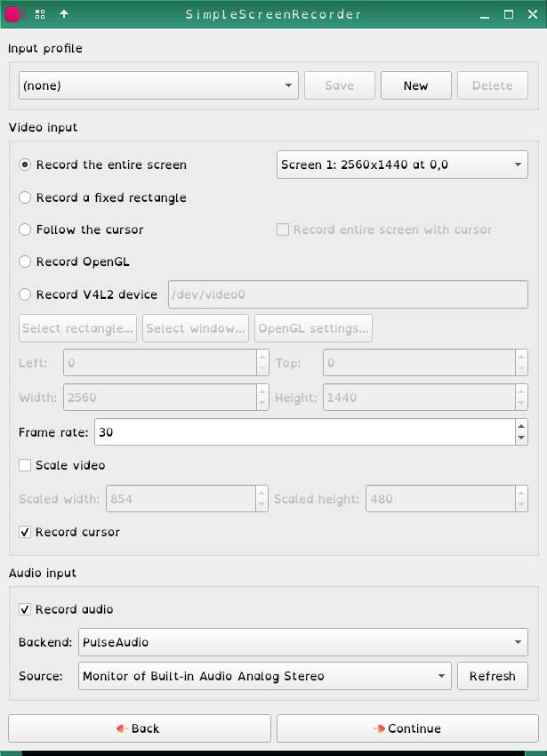Click the Frame rate input field
This screenshot has width=547, height=756.
click(302, 432)
